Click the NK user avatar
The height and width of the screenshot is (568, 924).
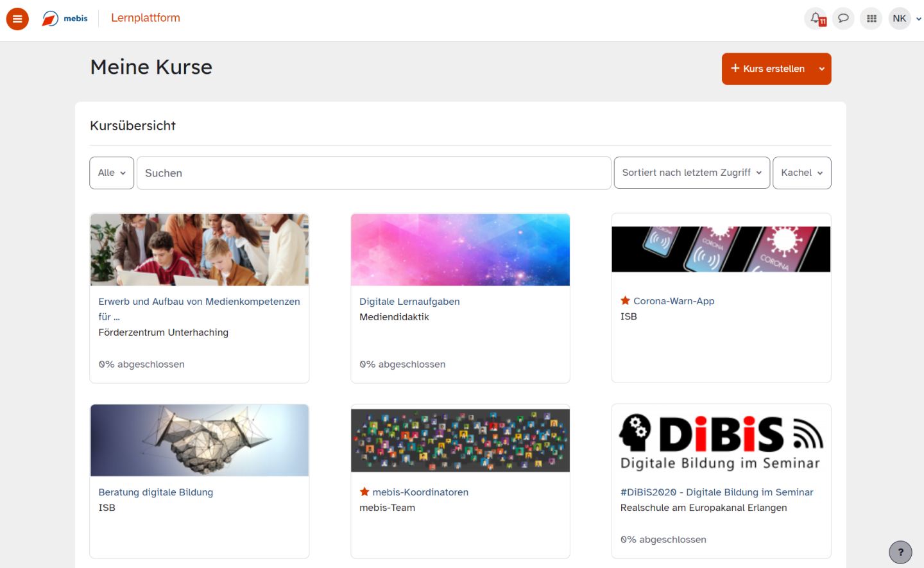pos(900,19)
